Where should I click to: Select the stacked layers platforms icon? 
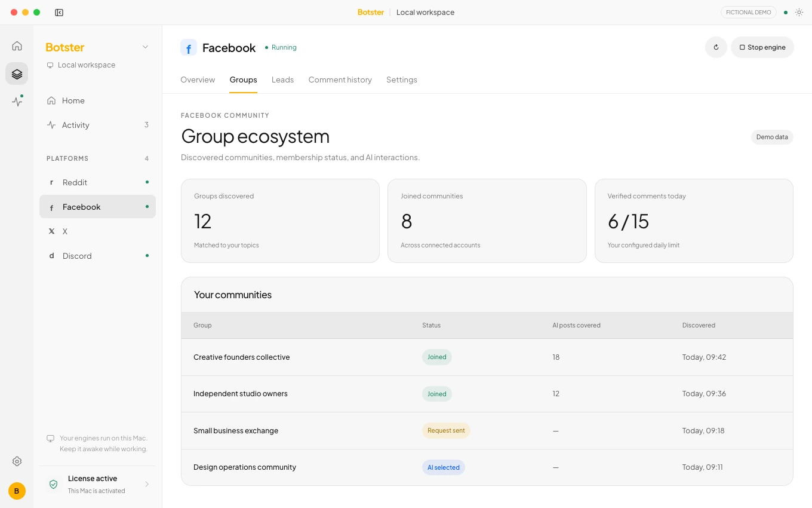pyautogui.click(x=17, y=74)
